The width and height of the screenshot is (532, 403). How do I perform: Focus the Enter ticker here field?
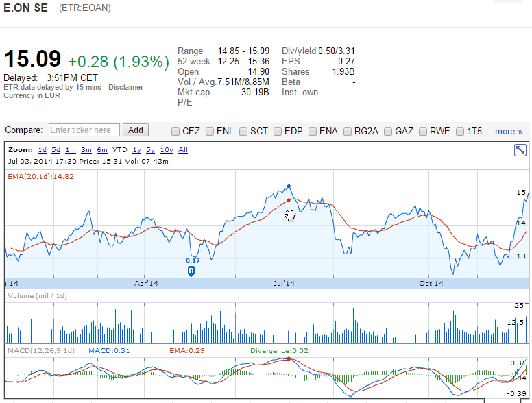84,130
